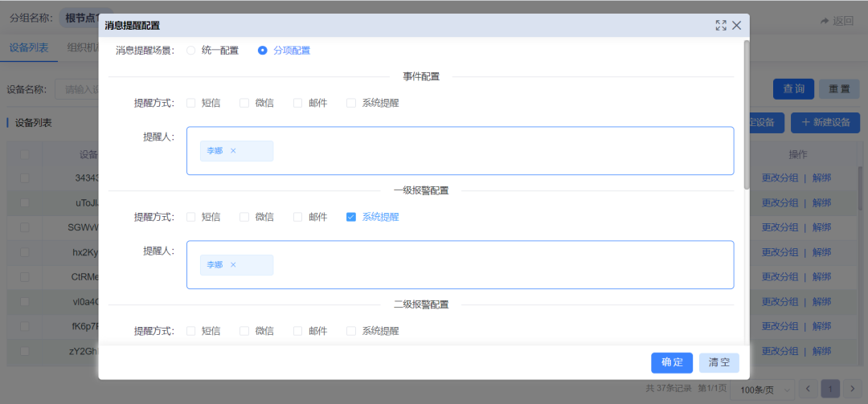Close the 消息提醒配置 dialog

click(x=736, y=25)
